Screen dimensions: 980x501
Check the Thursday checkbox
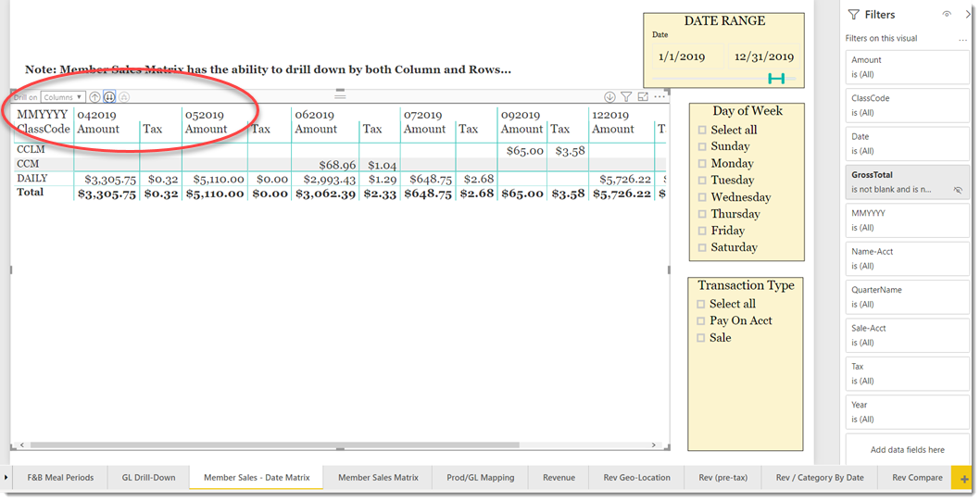702,214
